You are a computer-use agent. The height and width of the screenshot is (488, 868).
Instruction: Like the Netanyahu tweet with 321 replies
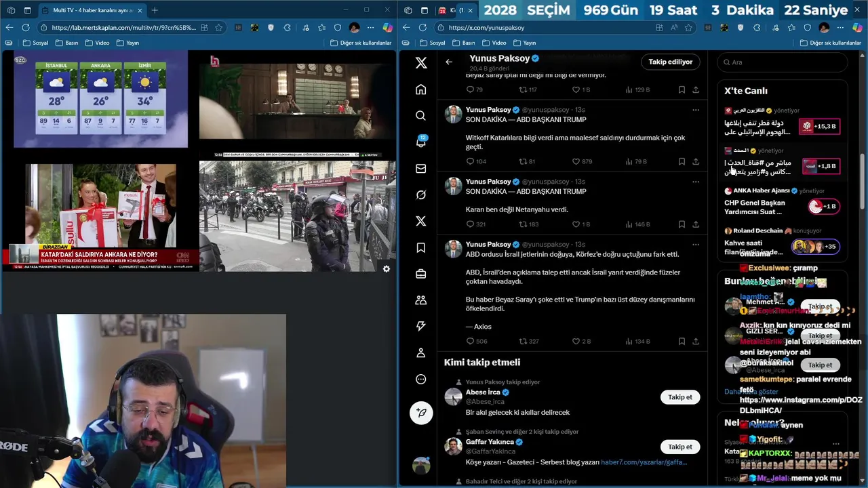pos(576,224)
